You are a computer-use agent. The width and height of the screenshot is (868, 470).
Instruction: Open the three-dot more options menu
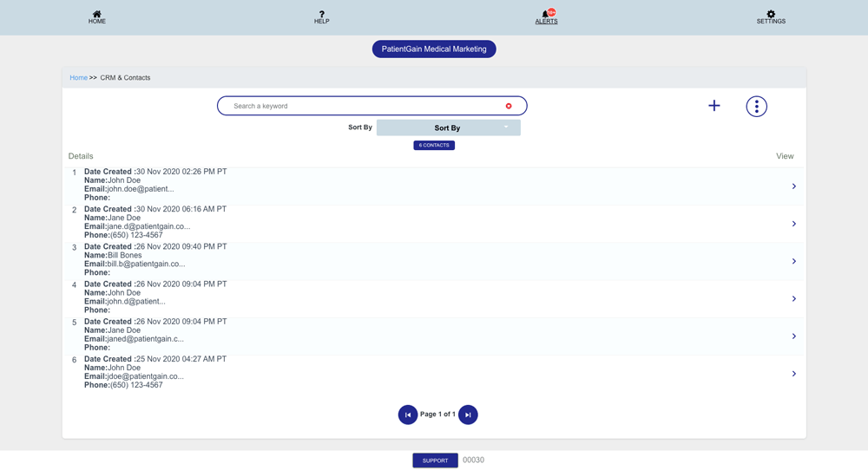[x=756, y=106]
